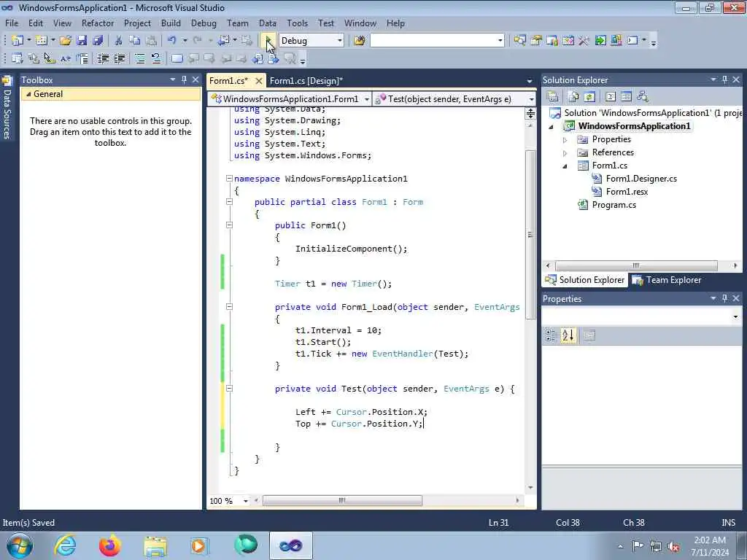Click the Add New Item toolbar icon

click(x=42, y=41)
